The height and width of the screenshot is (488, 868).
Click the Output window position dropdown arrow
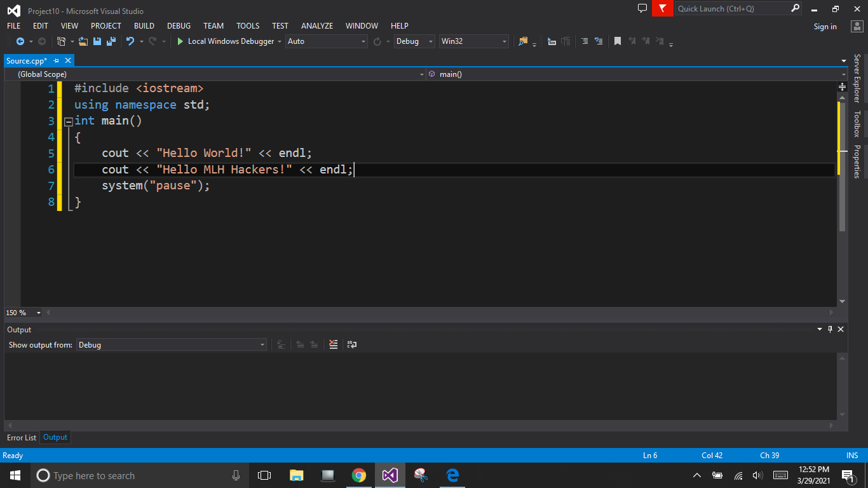(x=819, y=329)
